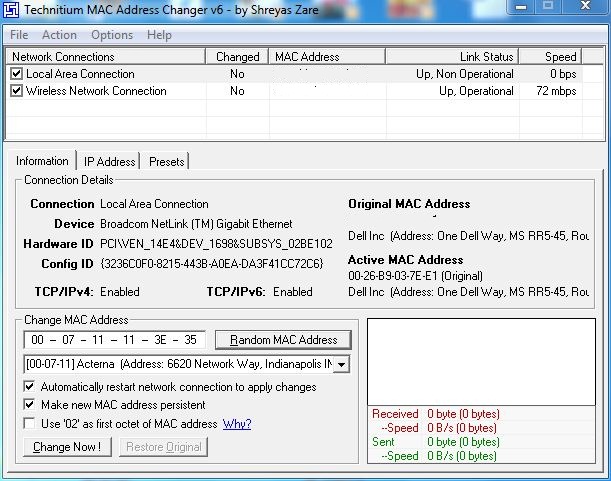
Task: Click the Config ID value text
Action: coord(212,264)
